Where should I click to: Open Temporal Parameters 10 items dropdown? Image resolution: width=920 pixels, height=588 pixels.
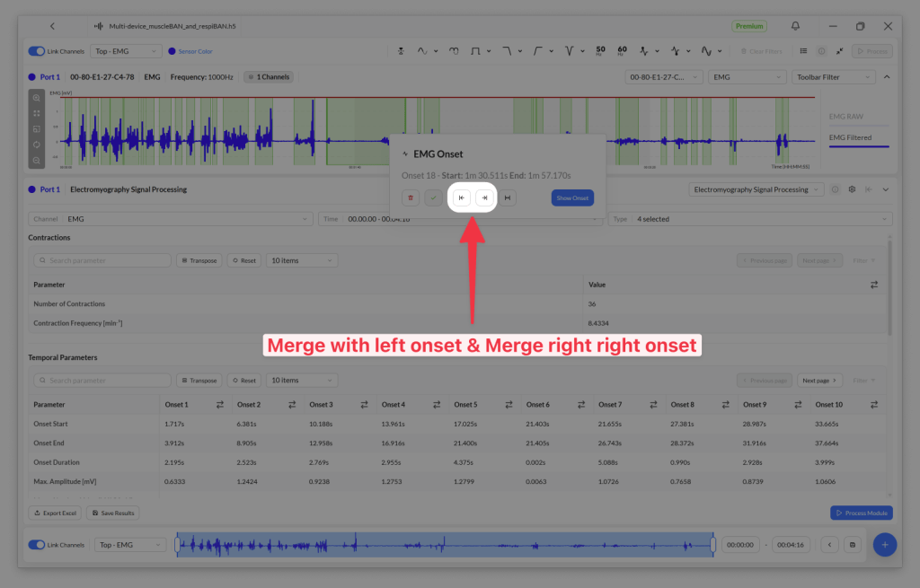coord(302,381)
